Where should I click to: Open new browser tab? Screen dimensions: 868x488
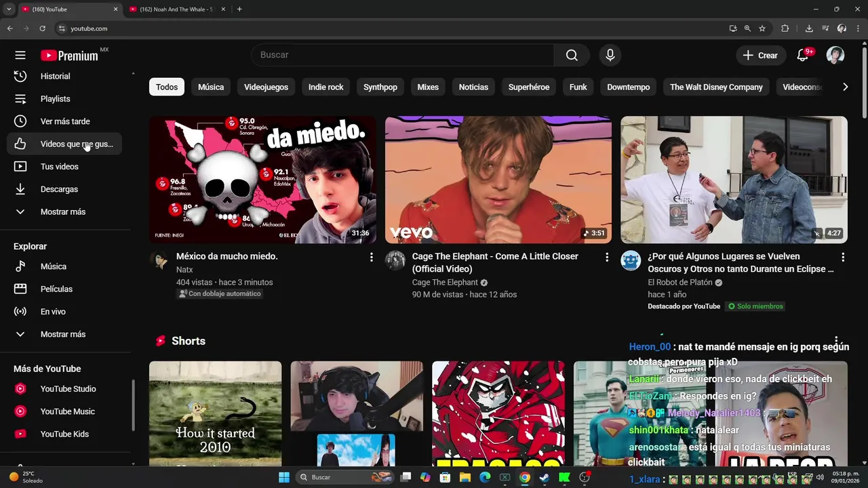click(239, 9)
